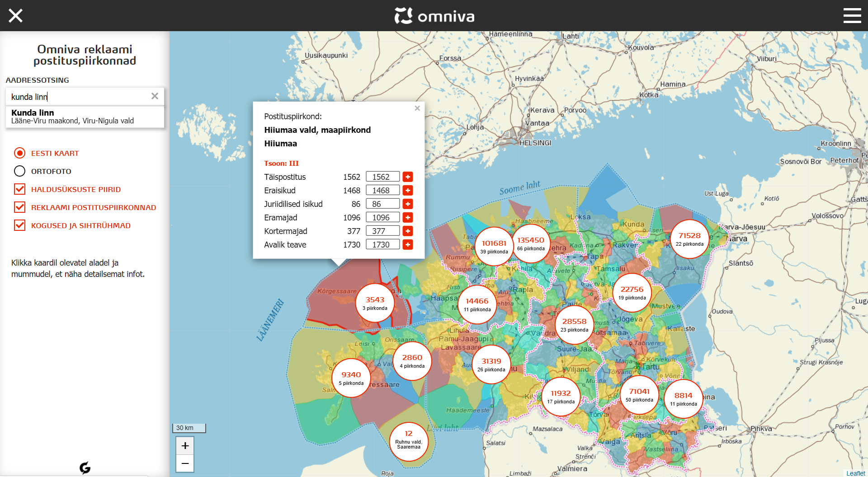Click the 'Tsoon: III' label in popup
868x477 pixels.
click(281, 164)
